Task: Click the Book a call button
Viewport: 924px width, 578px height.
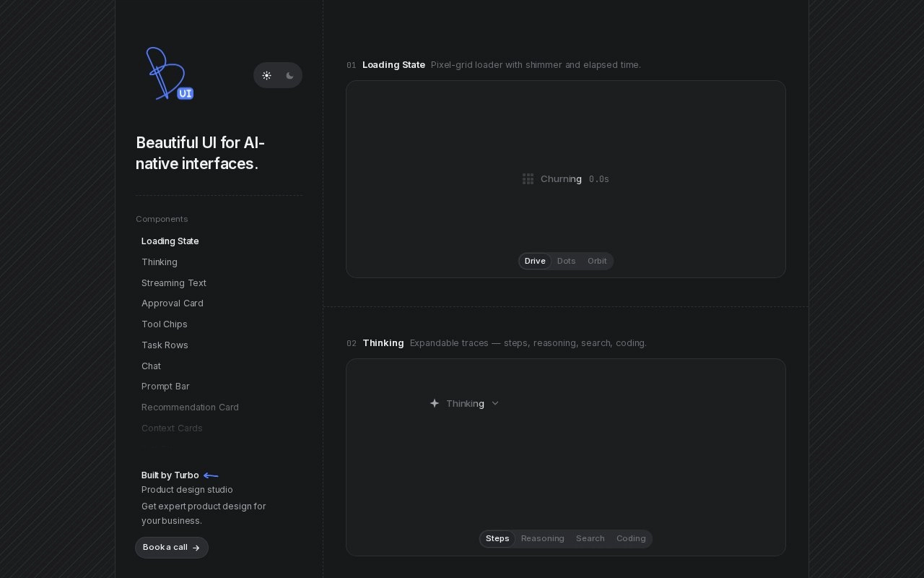Action: [x=172, y=548]
